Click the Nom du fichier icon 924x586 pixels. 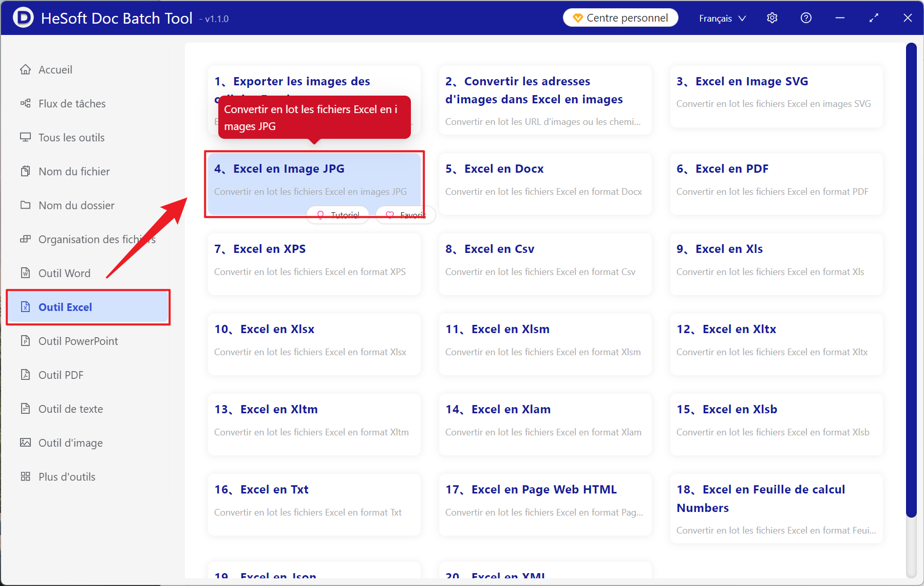25,171
